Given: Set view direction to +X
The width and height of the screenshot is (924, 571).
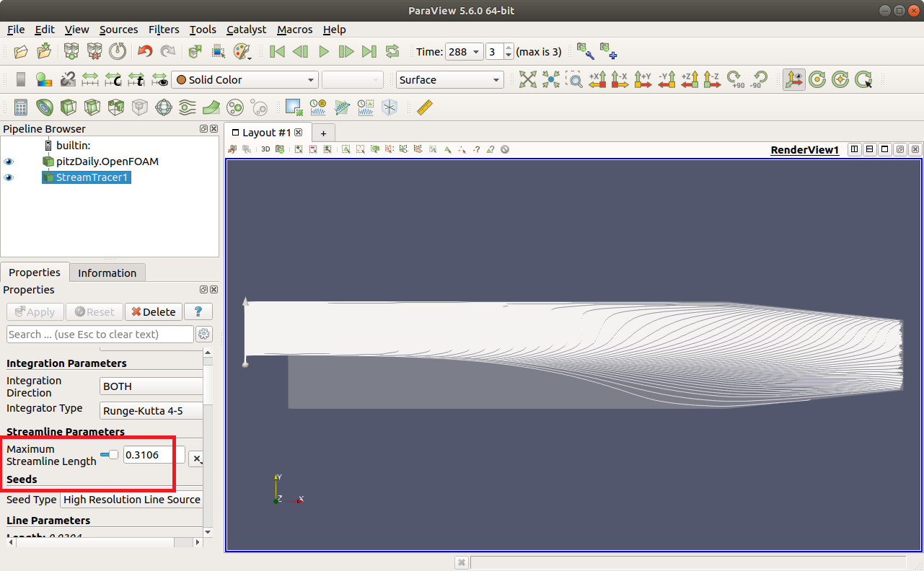Looking at the screenshot, I should 597,79.
